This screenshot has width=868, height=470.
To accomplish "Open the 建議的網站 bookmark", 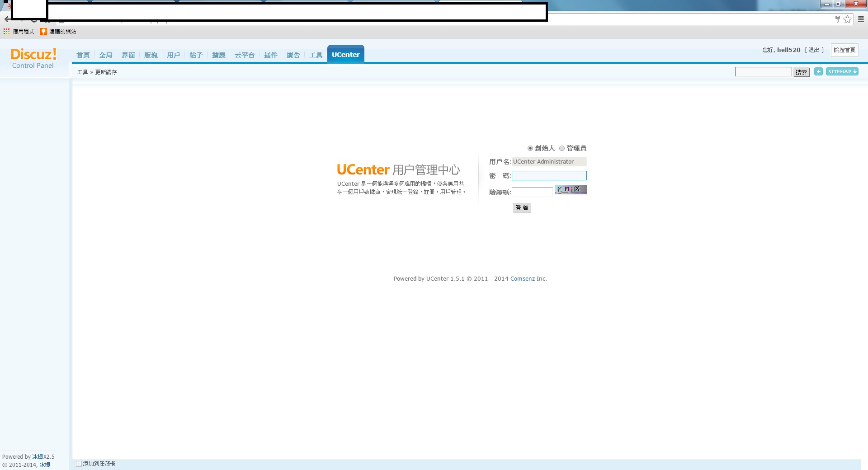I will (58, 32).
